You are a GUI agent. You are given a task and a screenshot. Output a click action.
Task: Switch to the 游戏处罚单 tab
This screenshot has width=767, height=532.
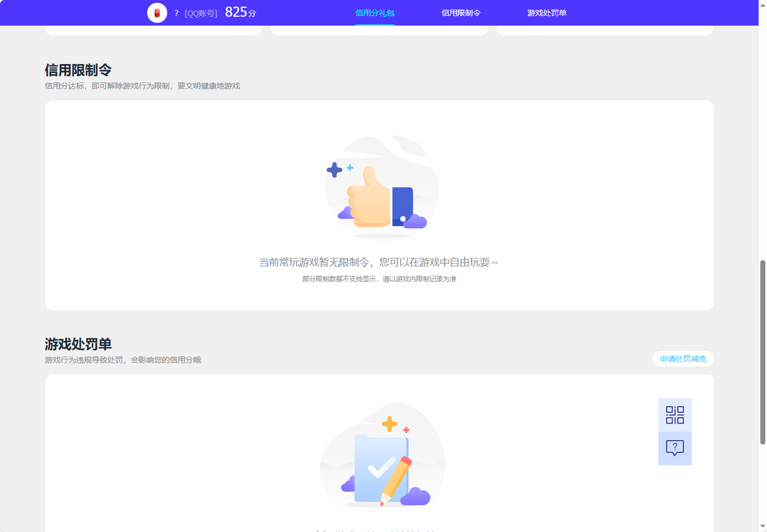point(547,13)
